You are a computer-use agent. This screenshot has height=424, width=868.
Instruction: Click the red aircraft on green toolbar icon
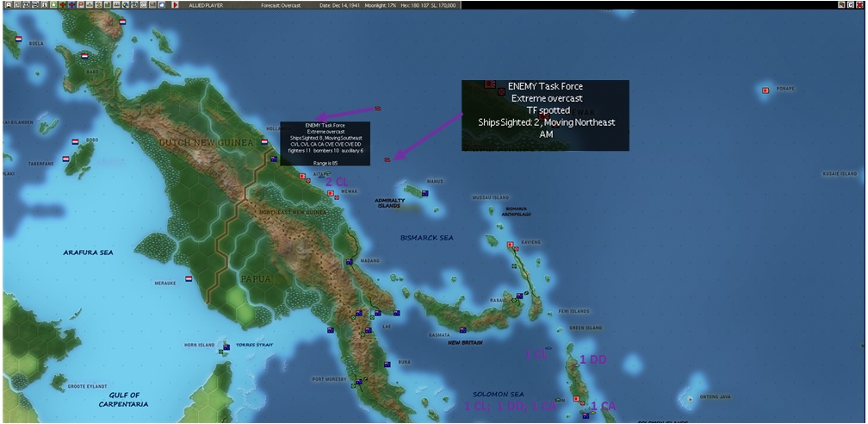pos(62,4)
